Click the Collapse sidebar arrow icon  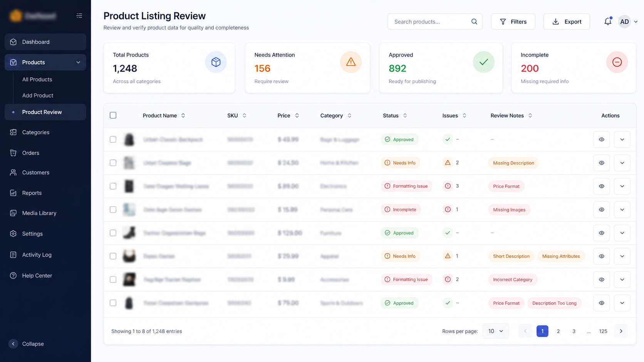pos(13,344)
